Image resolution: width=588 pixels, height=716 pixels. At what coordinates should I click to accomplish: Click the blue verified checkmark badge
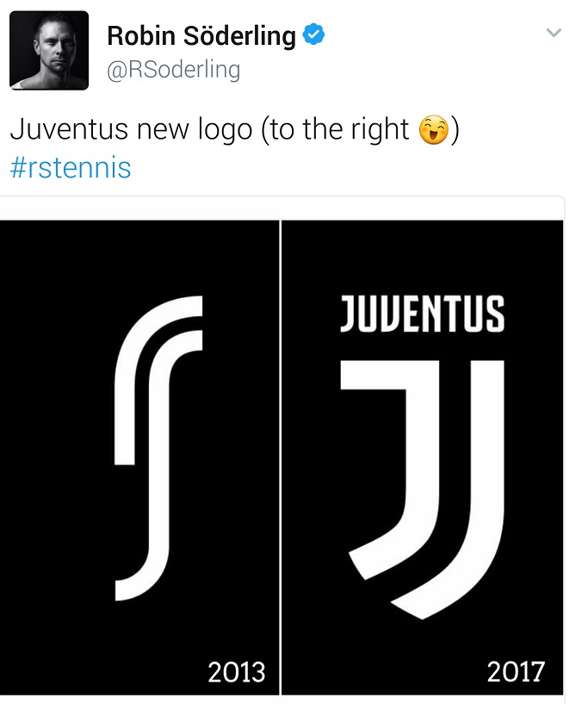coord(313,34)
